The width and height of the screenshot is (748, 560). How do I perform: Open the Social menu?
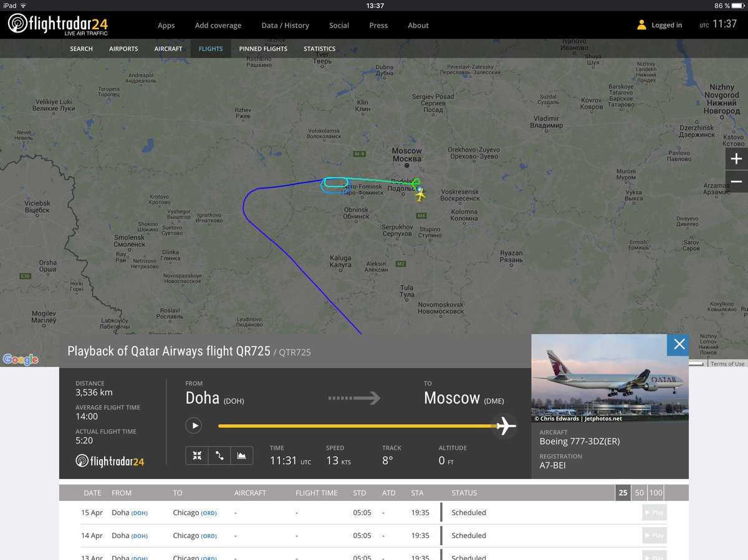339,26
